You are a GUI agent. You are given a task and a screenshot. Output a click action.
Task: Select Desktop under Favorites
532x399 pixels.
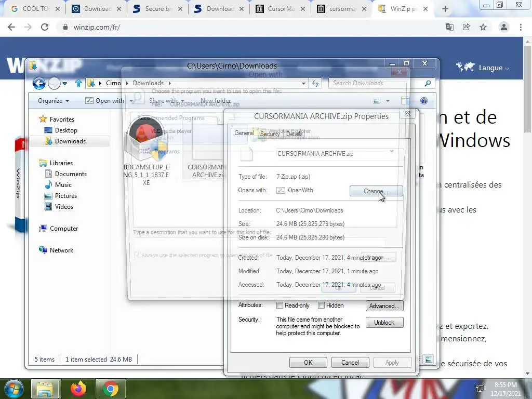click(66, 130)
